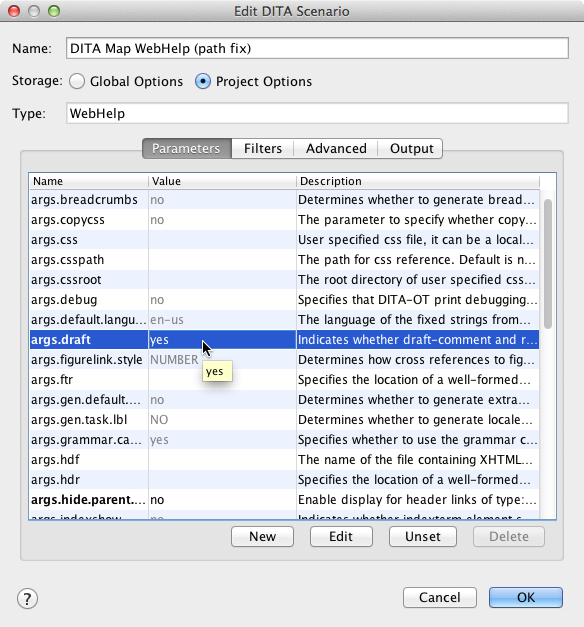Screen dimensions: 584x627
Task: Click description 'Indicates whether draft-comment and r...'
Action: point(418,339)
